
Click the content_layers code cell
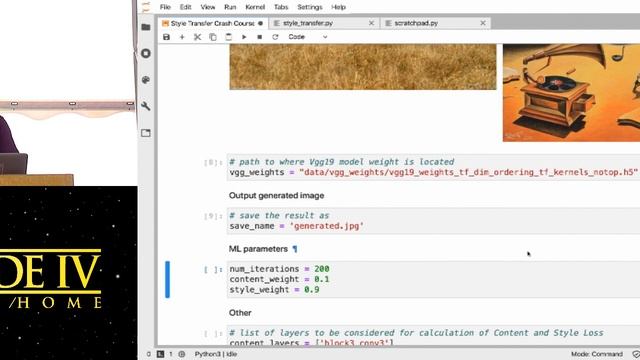(x=433, y=336)
